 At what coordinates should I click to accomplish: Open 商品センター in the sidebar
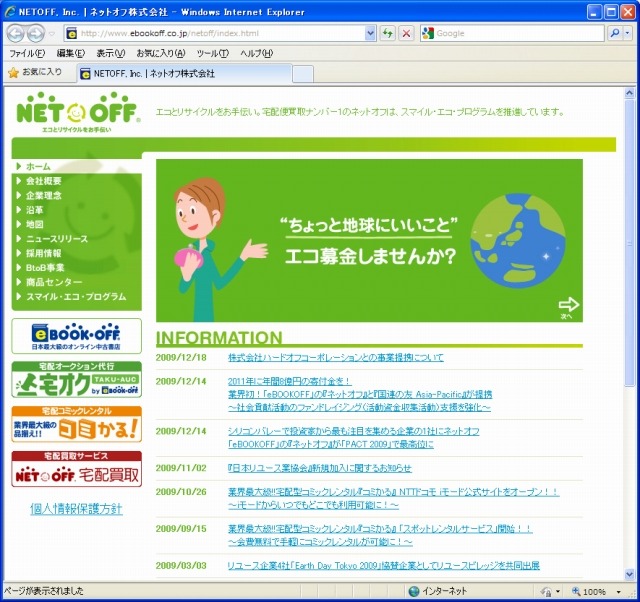pyautogui.click(x=54, y=282)
